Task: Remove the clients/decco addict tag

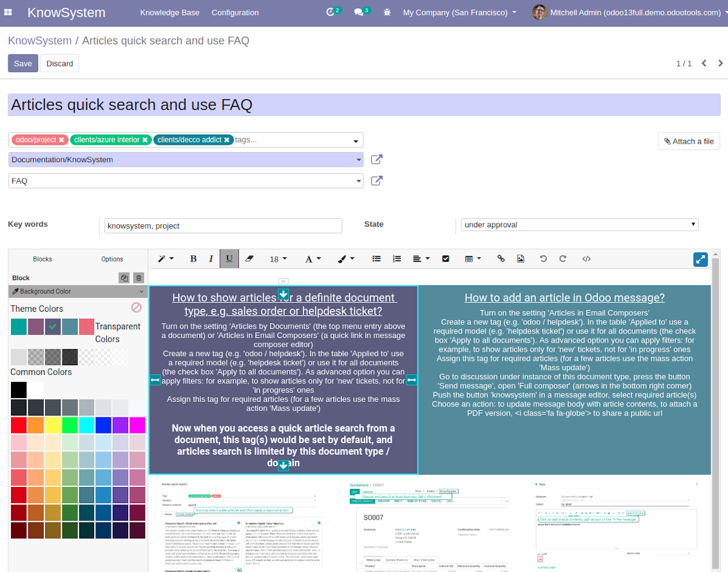Action: (227, 140)
